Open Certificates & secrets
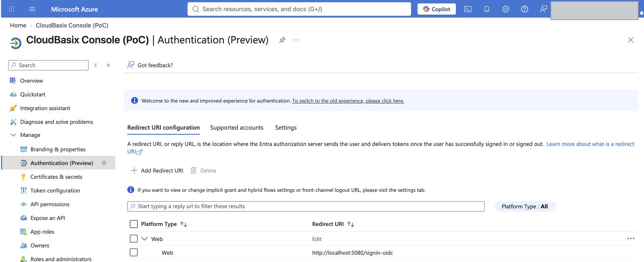 click(x=56, y=177)
